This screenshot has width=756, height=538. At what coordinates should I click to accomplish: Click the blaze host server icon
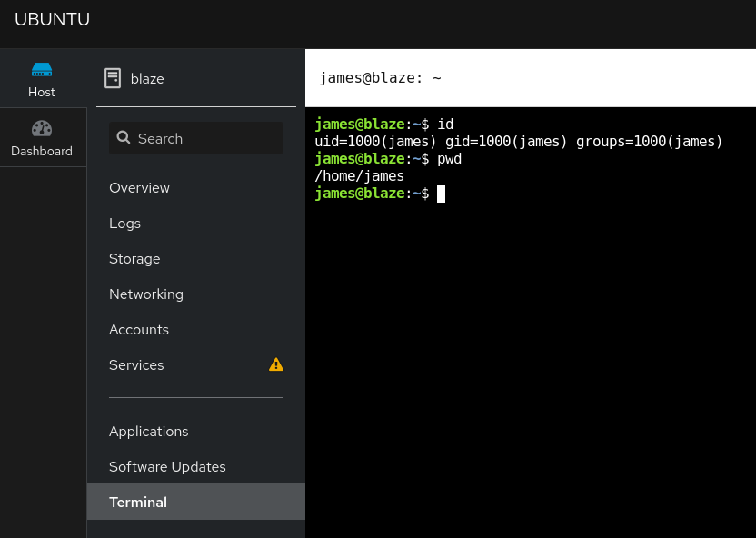point(113,78)
